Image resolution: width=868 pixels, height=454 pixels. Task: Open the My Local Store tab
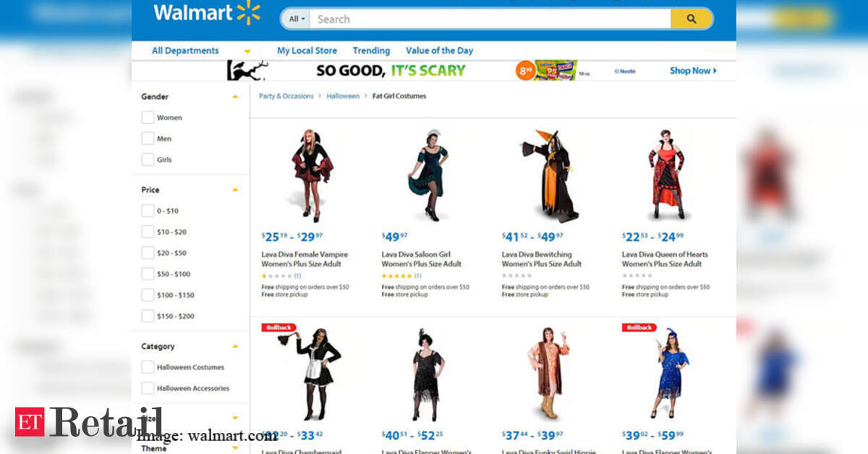(x=307, y=51)
